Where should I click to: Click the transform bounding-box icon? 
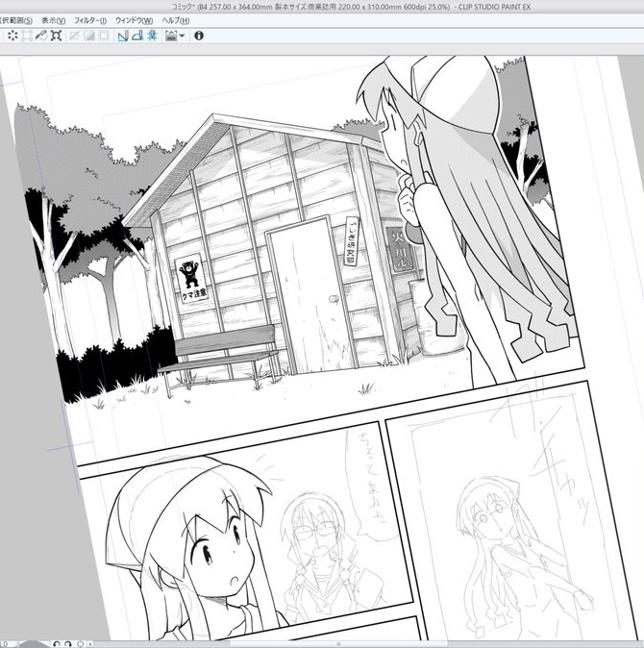[x=56, y=36]
